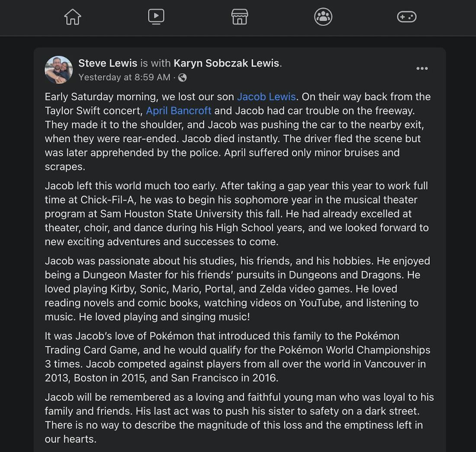The image size is (476, 452).
Task: Open the Groups icon in top bar
Action: click(x=323, y=17)
